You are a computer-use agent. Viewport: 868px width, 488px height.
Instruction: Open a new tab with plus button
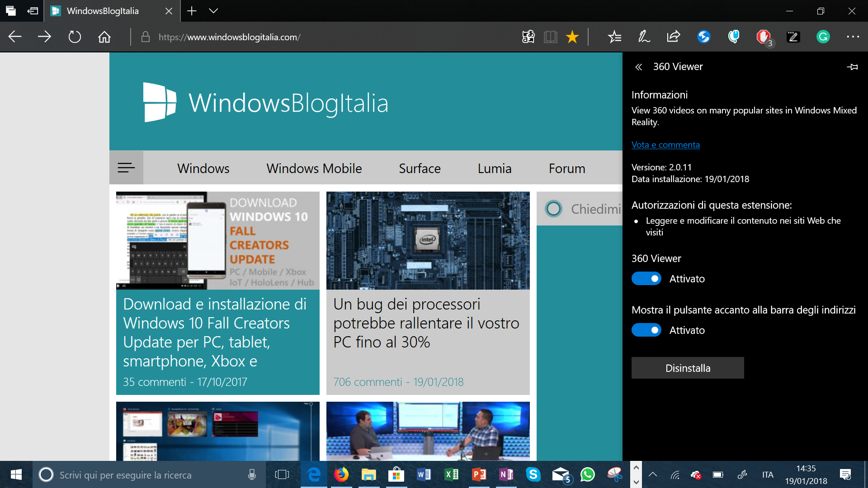(192, 11)
